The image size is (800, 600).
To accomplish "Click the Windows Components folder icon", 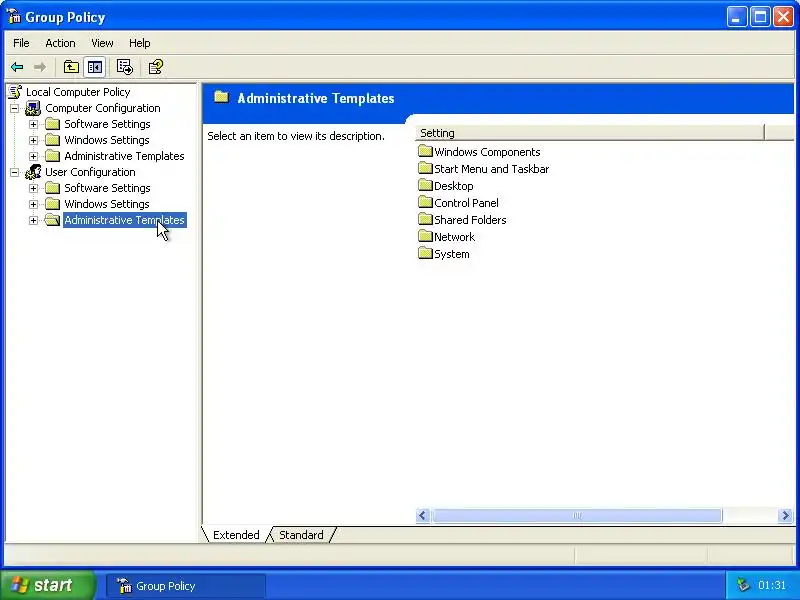I will [x=425, y=151].
